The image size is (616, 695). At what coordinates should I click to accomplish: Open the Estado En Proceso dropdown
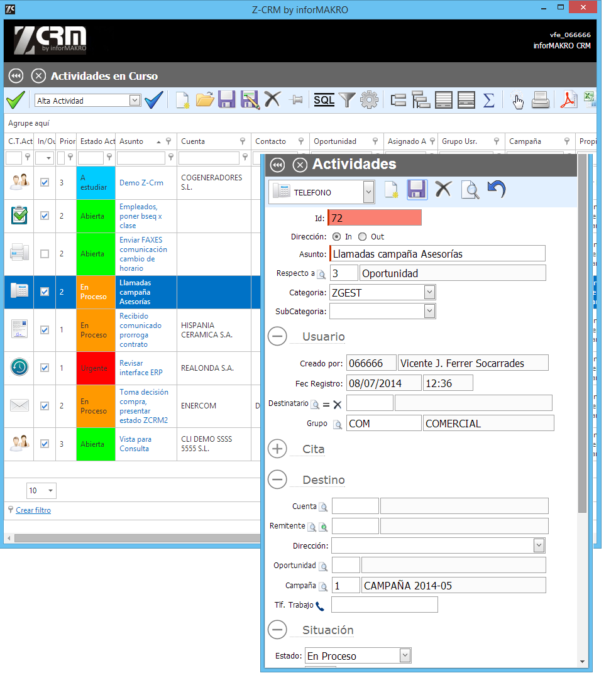[404, 655]
